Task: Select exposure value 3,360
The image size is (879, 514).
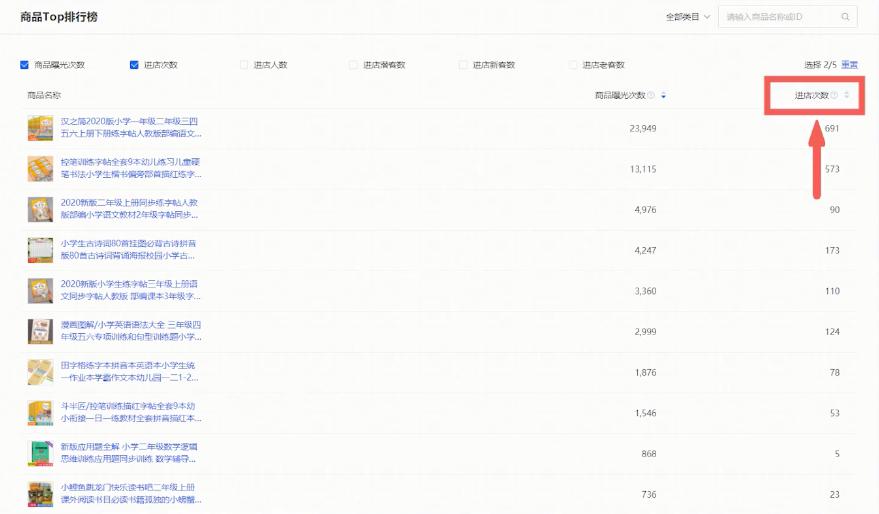Action: (645, 291)
